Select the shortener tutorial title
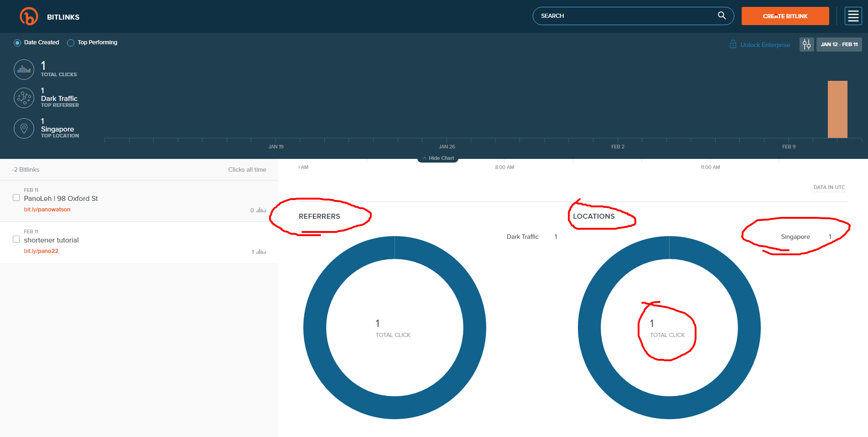The width and height of the screenshot is (868, 437). tap(51, 240)
